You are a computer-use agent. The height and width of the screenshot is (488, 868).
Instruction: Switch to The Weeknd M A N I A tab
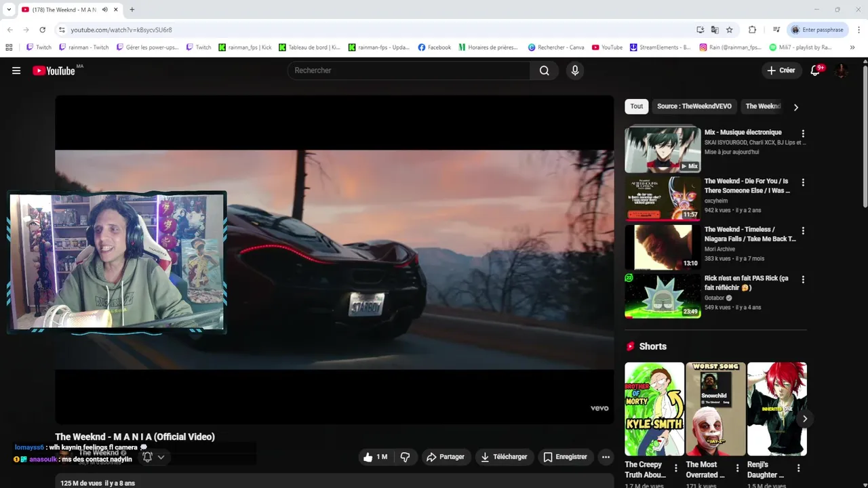(x=64, y=9)
